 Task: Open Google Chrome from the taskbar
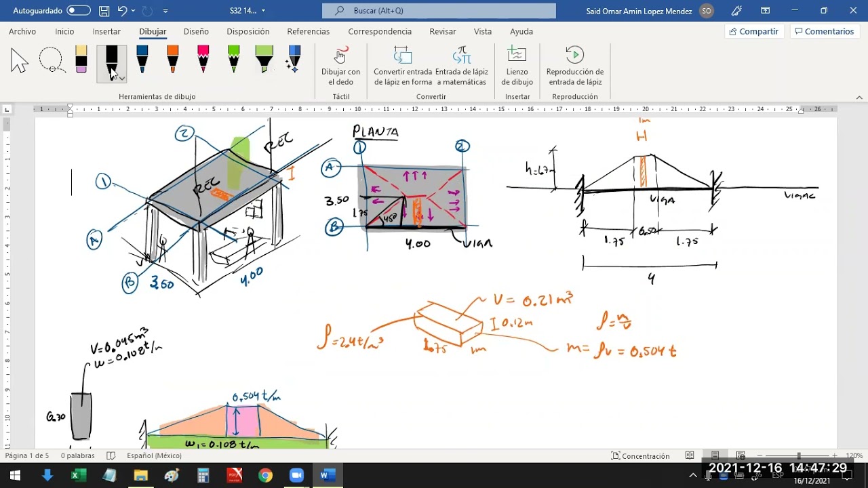265,475
